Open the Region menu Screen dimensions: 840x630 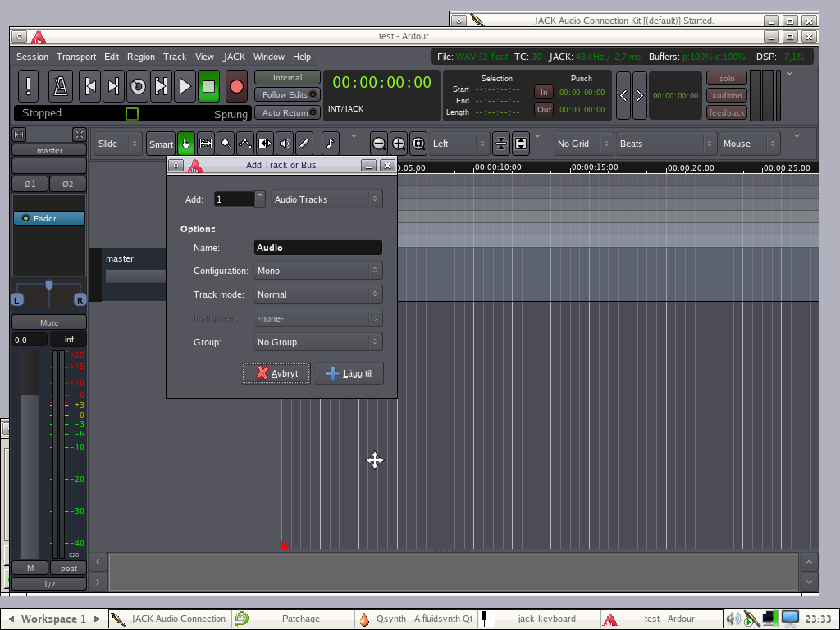[141, 57]
